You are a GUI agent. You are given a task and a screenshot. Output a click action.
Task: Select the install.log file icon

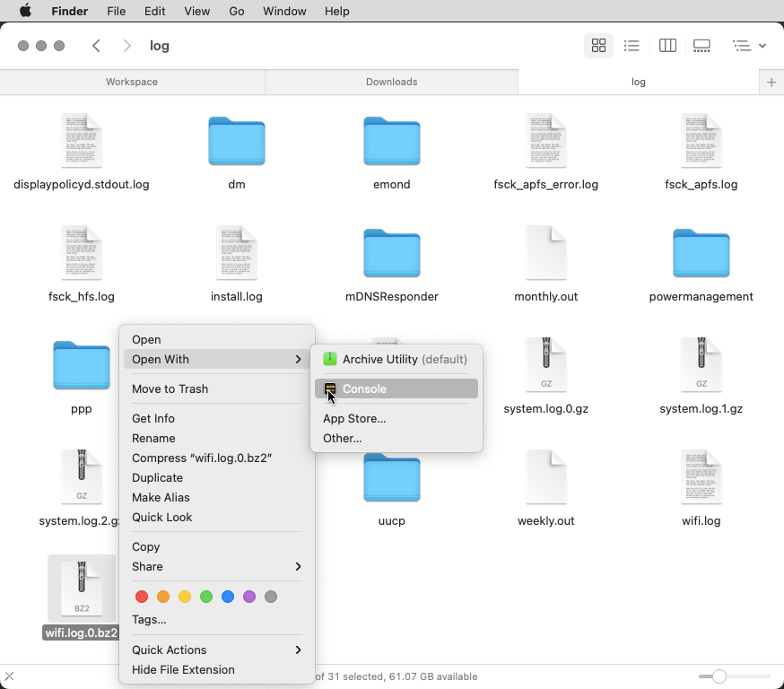[x=237, y=253]
